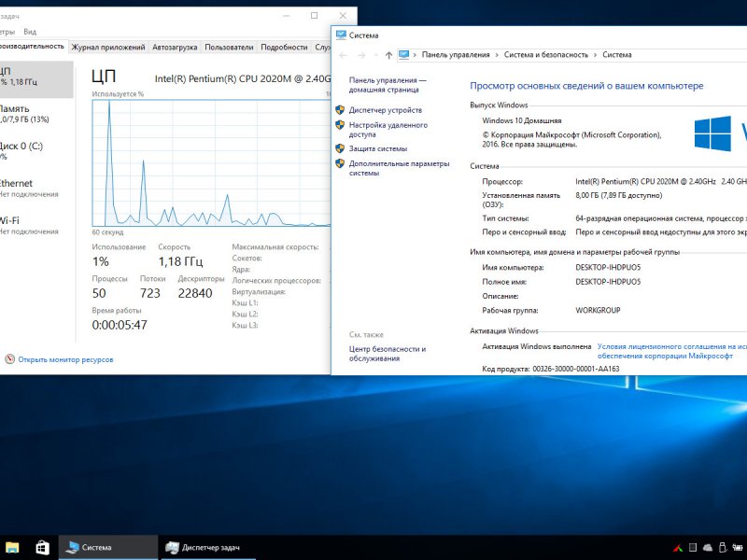
Task: Expand chevron after Система и безопасность breadcrumb
Action: (595, 55)
